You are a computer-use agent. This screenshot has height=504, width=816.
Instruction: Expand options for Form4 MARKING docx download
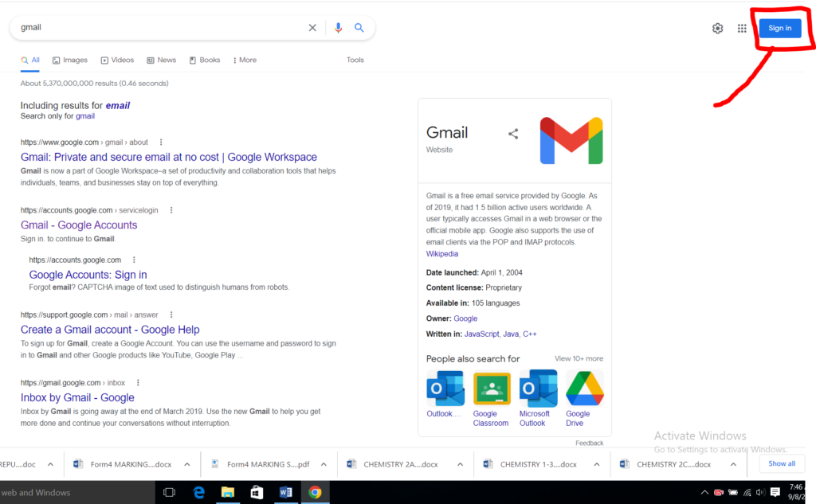coord(186,464)
